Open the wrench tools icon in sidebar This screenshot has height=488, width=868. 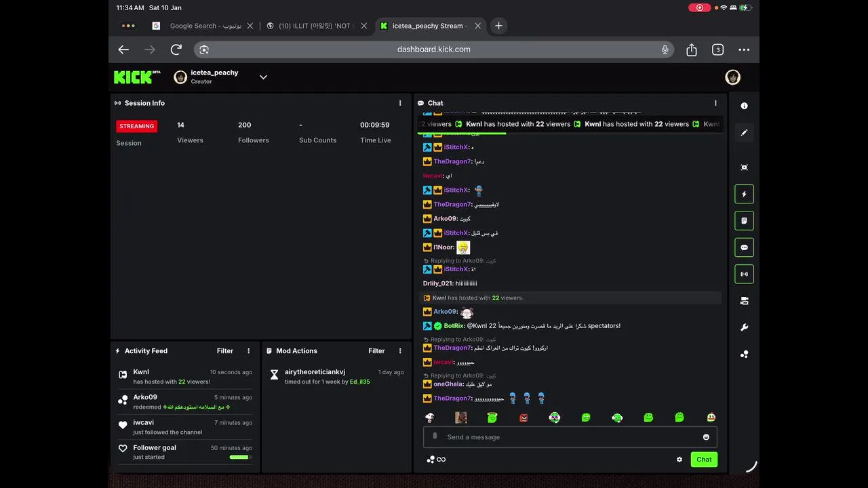(x=744, y=328)
